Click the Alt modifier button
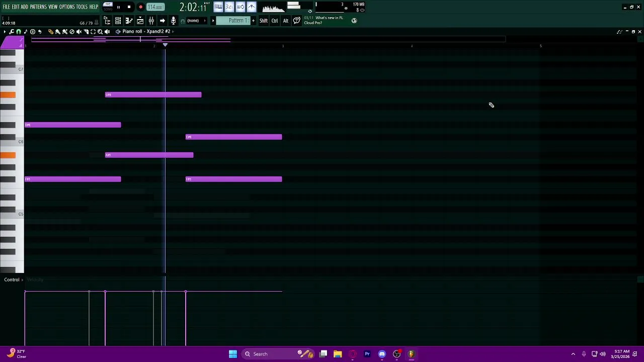 click(286, 21)
